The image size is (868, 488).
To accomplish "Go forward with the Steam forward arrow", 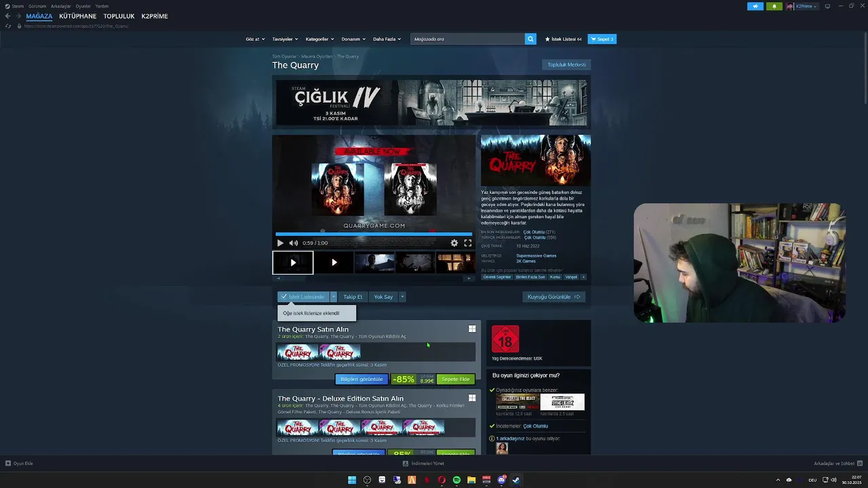I will [18, 16].
